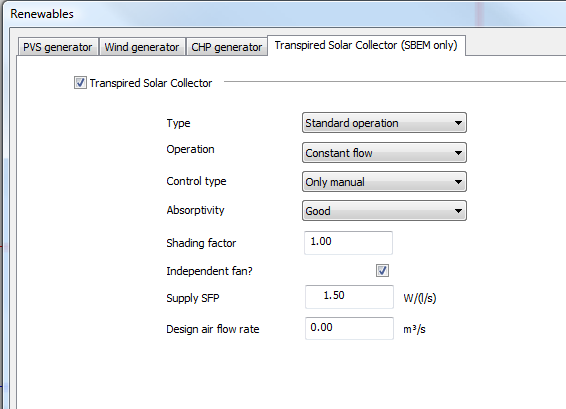Screen dimensions: 566x409
Task: Click the arrow on the Absorptivity combo box
Action: pos(458,211)
